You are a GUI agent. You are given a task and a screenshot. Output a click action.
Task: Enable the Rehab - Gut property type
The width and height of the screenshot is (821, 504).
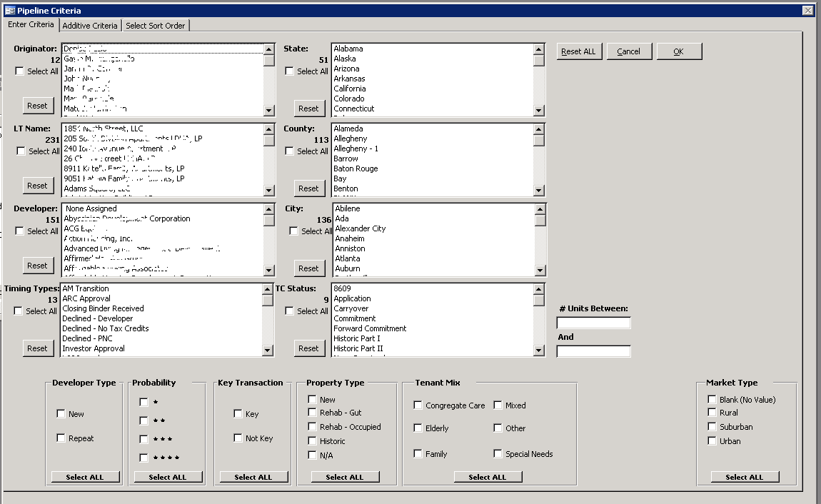(312, 413)
